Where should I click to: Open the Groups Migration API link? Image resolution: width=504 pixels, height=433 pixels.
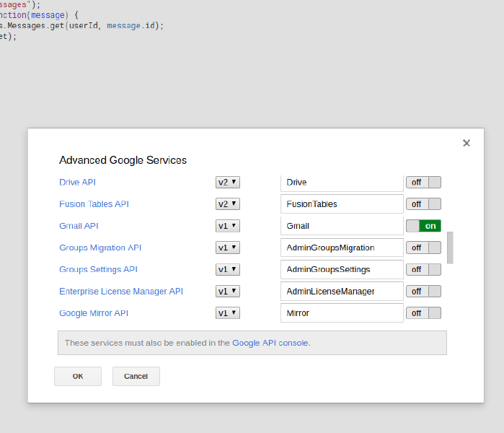click(x=100, y=248)
